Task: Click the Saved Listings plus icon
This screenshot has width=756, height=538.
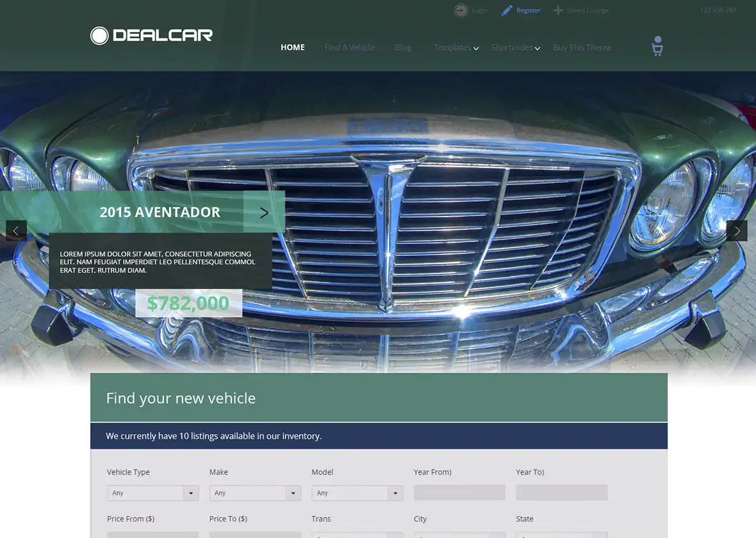Action: (x=558, y=10)
